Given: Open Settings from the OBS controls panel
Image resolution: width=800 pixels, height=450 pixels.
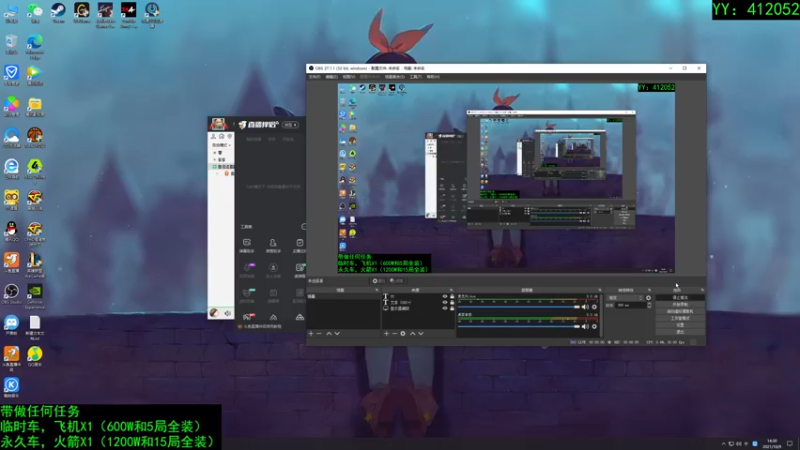Looking at the screenshot, I should tap(680, 325).
